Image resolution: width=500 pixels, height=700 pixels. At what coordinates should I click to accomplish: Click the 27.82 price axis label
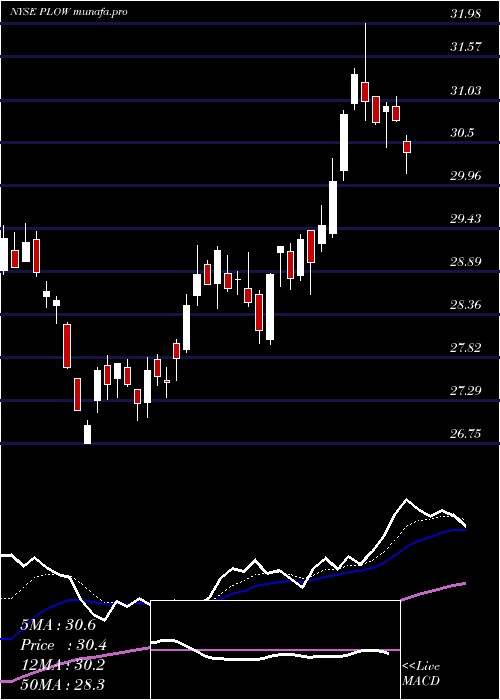pyautogui.click(x=466, y=347)
